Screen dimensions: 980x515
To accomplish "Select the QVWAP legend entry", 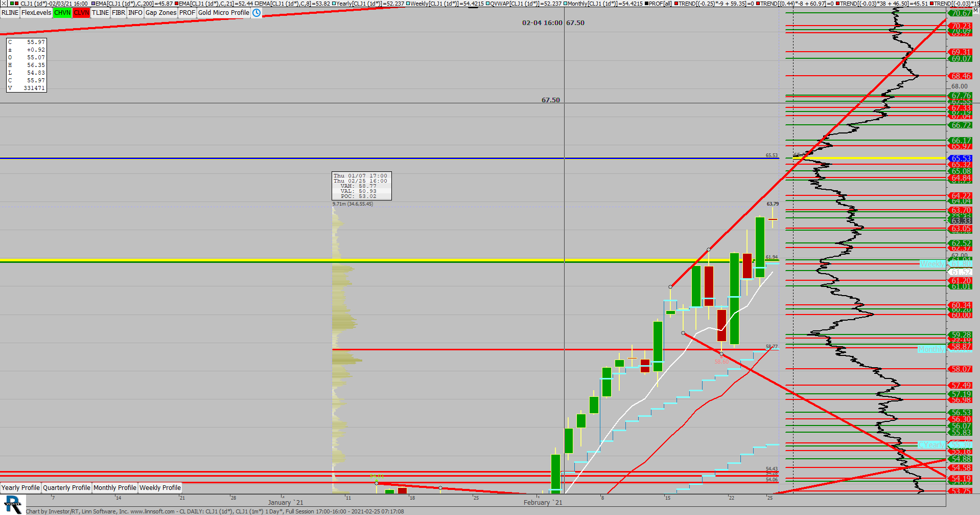I will pos(523,4).
